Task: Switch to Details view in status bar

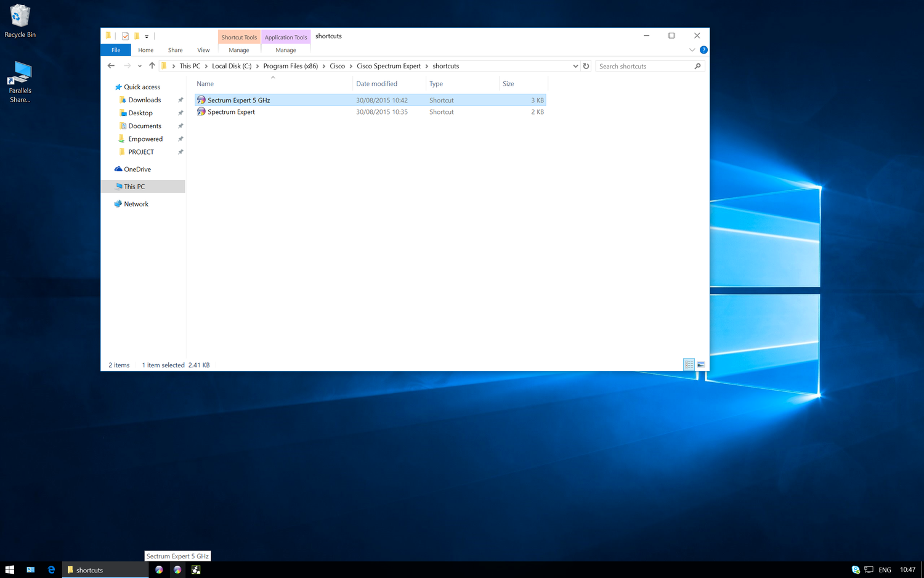Action: 689,365
